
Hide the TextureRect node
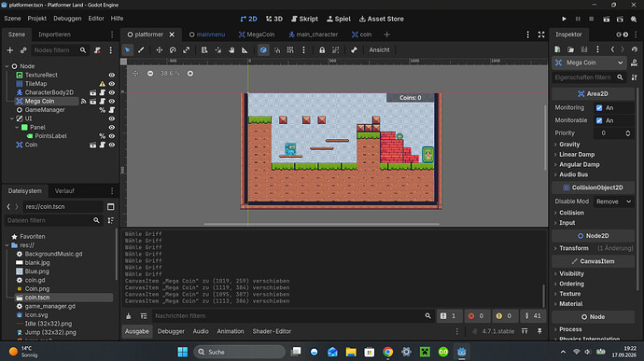[x=112, y=76]
